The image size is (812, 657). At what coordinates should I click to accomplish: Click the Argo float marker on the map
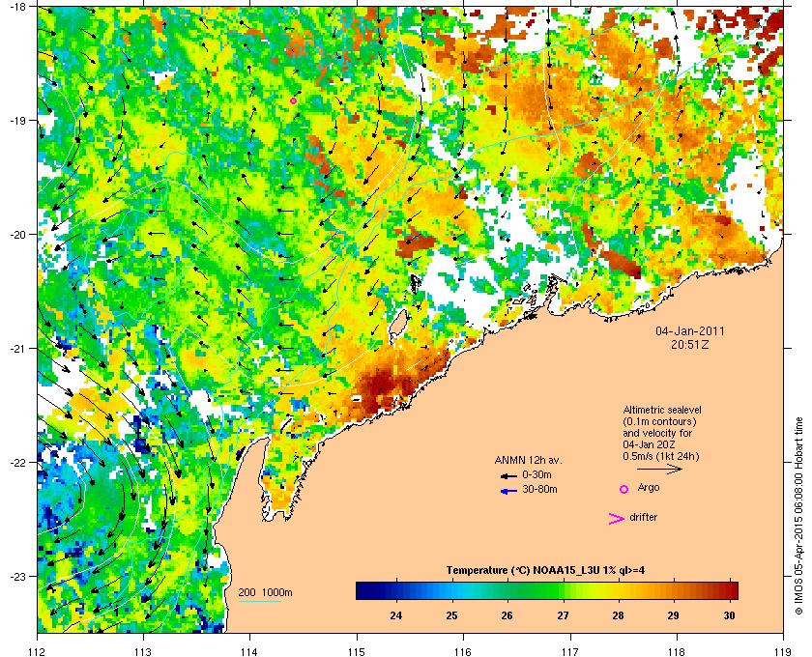click(x=293, y=100)
